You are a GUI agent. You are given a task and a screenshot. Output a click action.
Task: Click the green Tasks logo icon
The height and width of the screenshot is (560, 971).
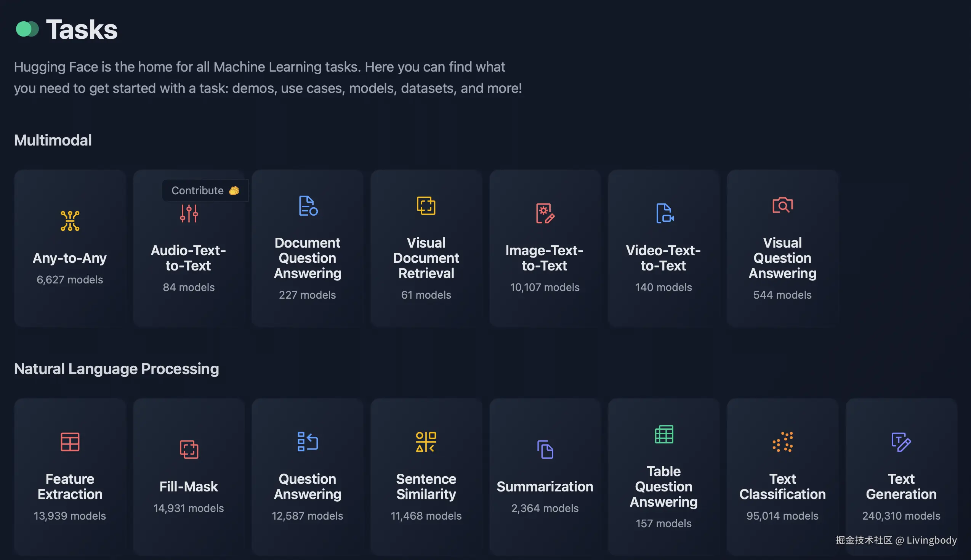pyautogui.click(x=27, y=29)
